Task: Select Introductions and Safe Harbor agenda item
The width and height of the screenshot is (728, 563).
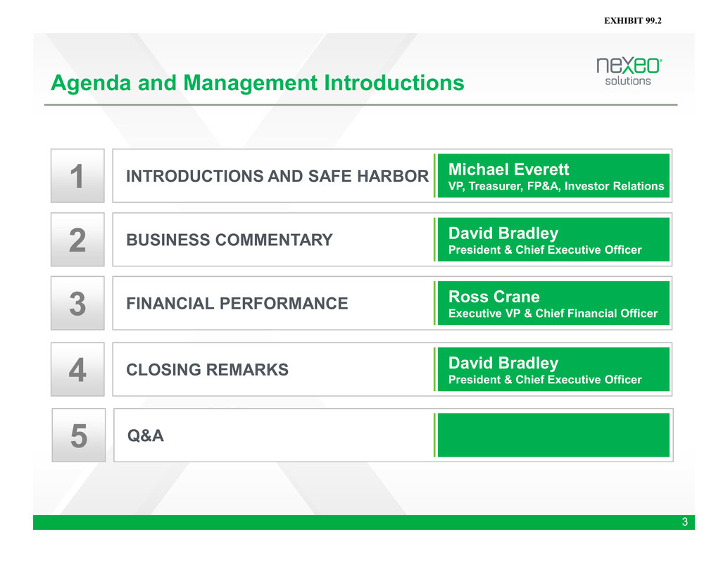Action: [277, 176]
